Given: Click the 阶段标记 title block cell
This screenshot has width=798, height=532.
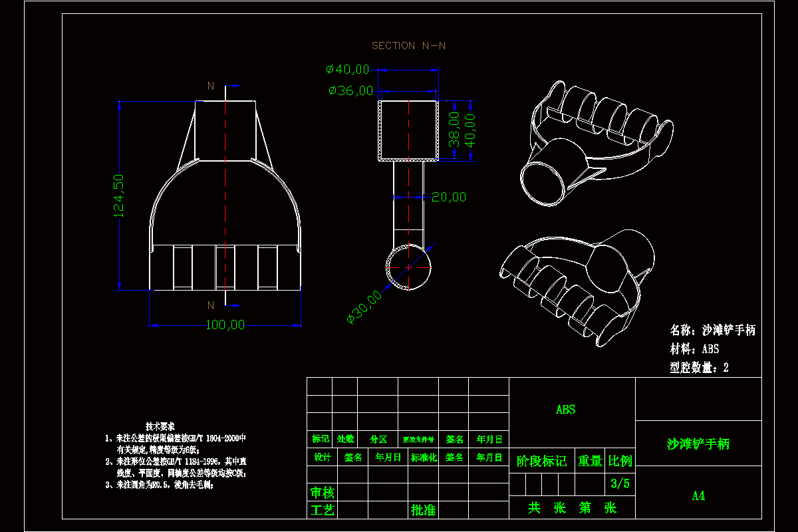Looking at the screenshot, I should [541, 461].
